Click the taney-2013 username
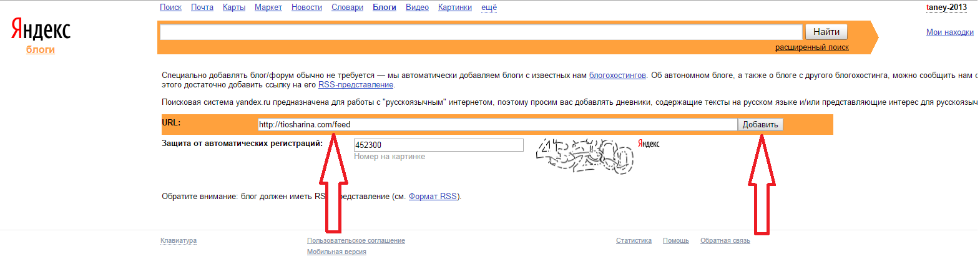This screenshot has height=269, width=980. click(x=946, y=7)
